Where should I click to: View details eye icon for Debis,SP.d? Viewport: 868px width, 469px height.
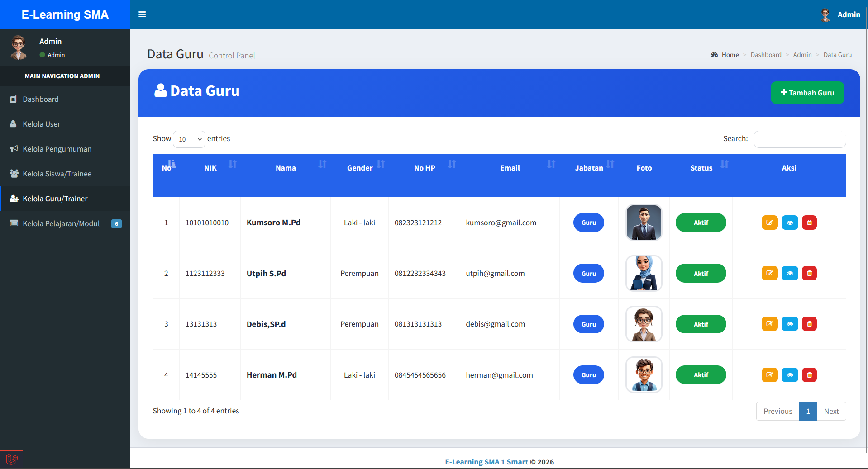pos(790,324)
